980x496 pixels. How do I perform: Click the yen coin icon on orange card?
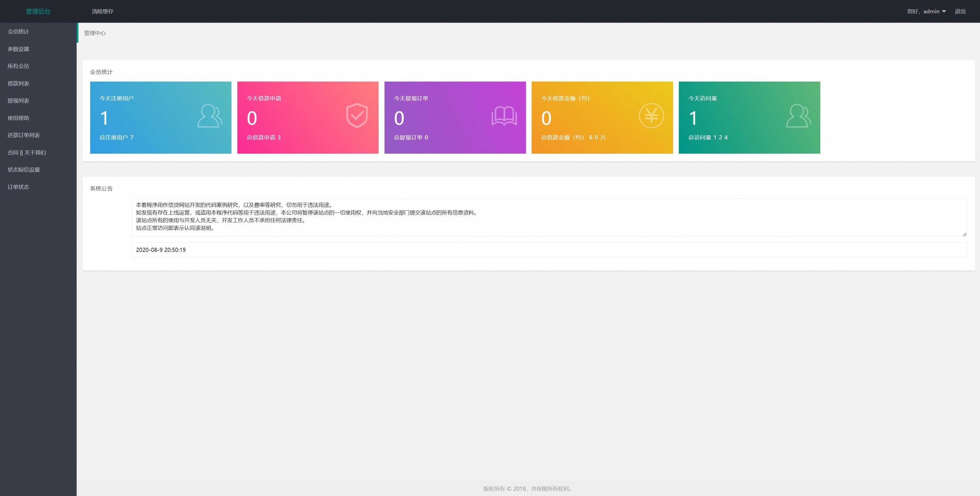point(651,116)
